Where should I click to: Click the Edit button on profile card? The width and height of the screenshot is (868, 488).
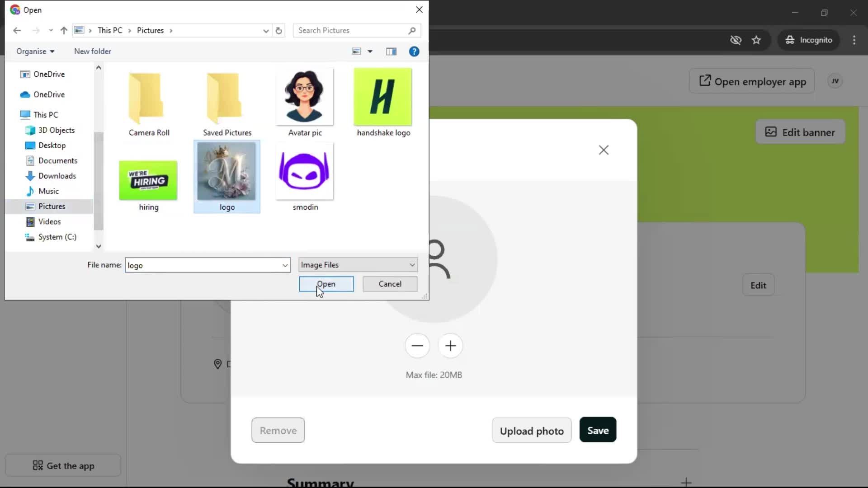pyautogui.click(x=758, y=285)
